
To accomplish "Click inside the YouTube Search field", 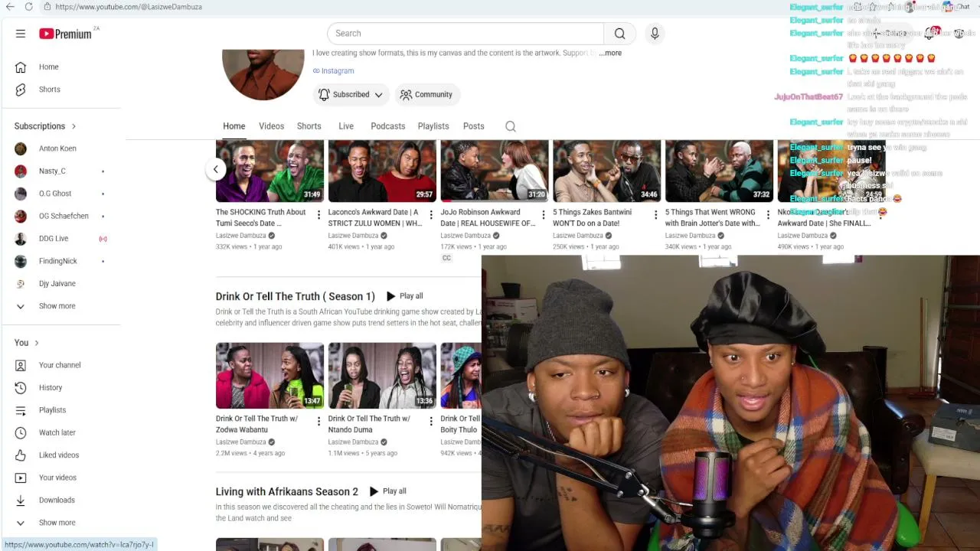I will pos(465,34).
